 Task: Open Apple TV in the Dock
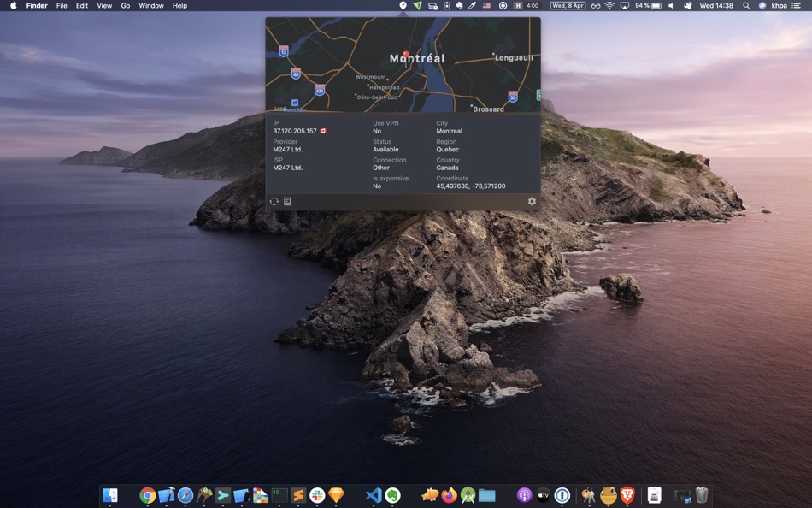click(x=544, y=495)
